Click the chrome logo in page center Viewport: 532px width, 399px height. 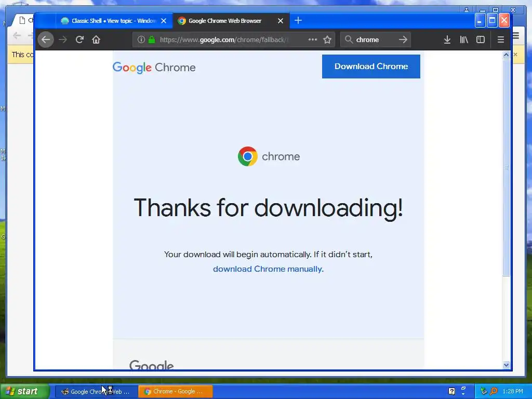269,156
